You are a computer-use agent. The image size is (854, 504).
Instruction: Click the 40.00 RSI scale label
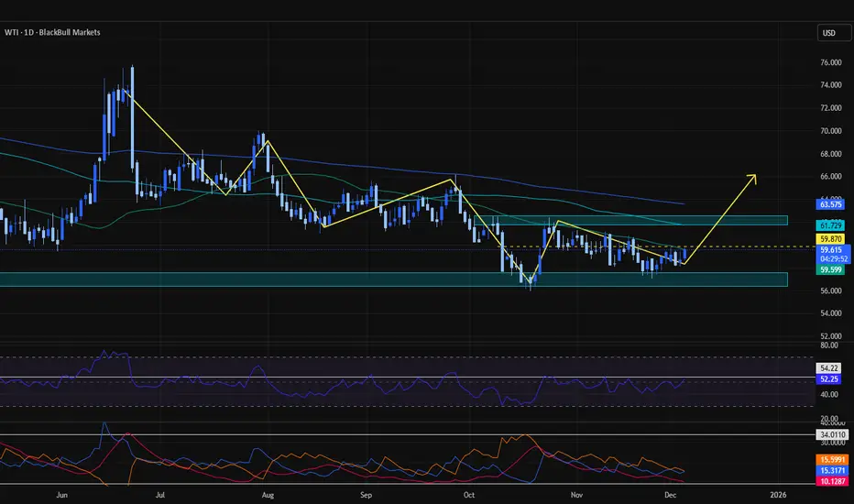point(829,394)
